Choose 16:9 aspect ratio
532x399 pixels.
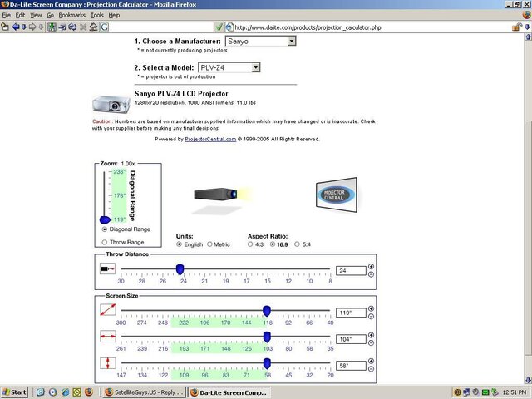pos(273,244)
